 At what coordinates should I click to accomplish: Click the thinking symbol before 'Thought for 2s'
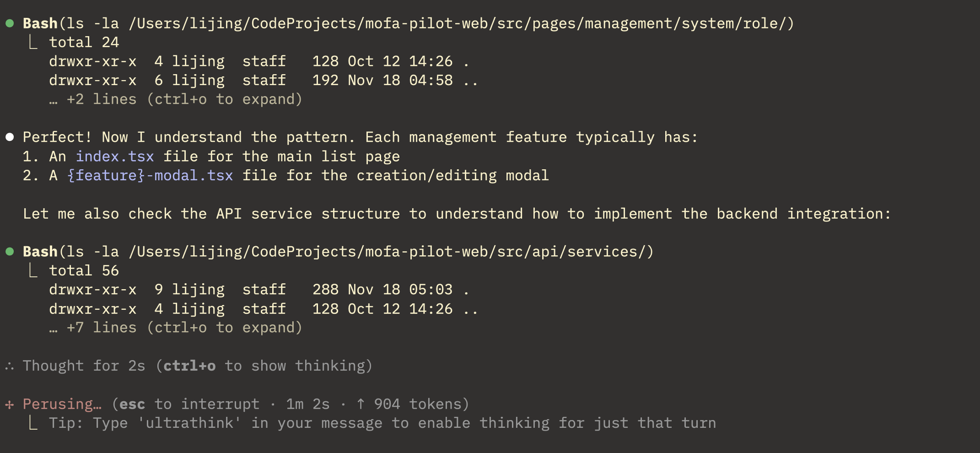pyautogui.click(x=10, y=366)
